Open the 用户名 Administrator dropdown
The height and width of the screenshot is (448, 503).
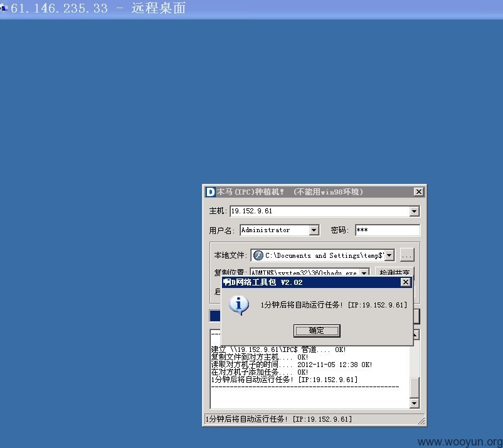pos(314,230)
